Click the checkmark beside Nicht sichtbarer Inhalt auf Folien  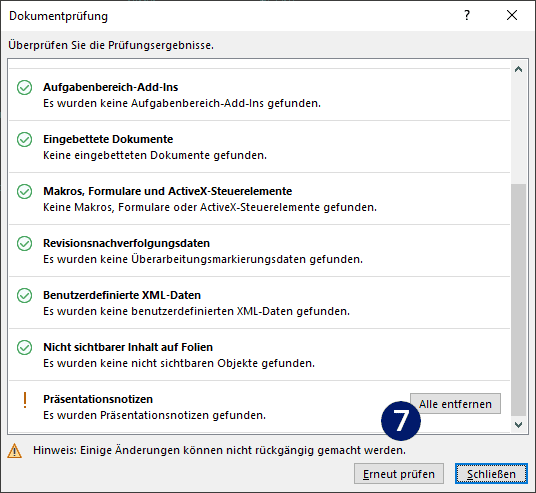pyautogui.click(x=25, y=347)
